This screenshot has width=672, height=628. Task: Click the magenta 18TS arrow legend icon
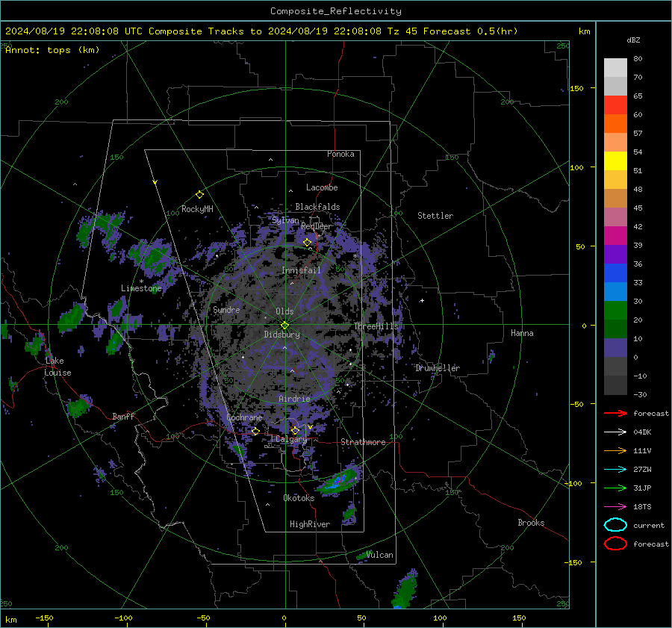click(x=615, y=507)
